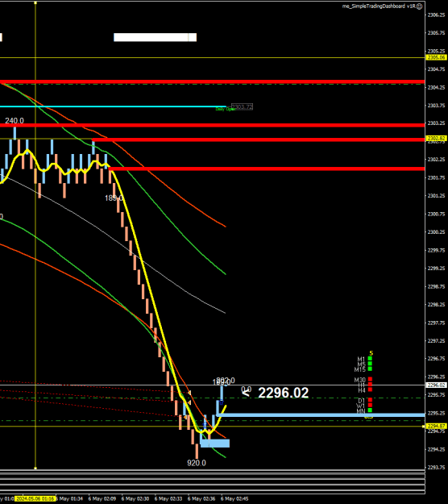
Task: Click the green Daily Open label
Action: [x=225, y=110]
